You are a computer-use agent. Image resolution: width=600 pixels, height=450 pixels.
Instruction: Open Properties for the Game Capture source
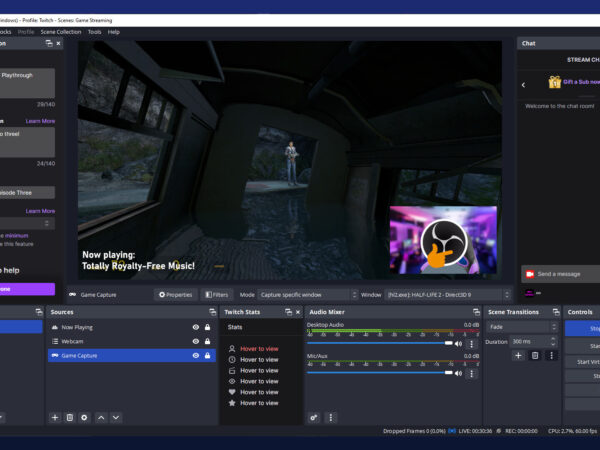pyautogui.click(x=175, y=295)
